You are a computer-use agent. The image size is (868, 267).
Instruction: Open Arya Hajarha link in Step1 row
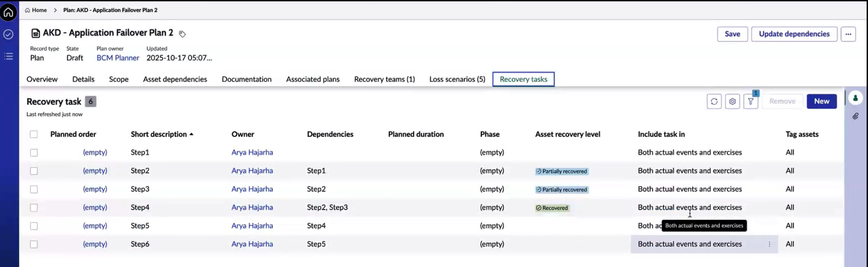(x=252, y=153)
